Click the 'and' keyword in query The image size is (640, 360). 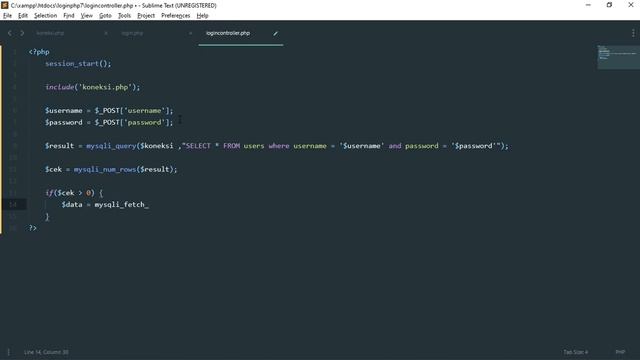(x=395, y=146)
